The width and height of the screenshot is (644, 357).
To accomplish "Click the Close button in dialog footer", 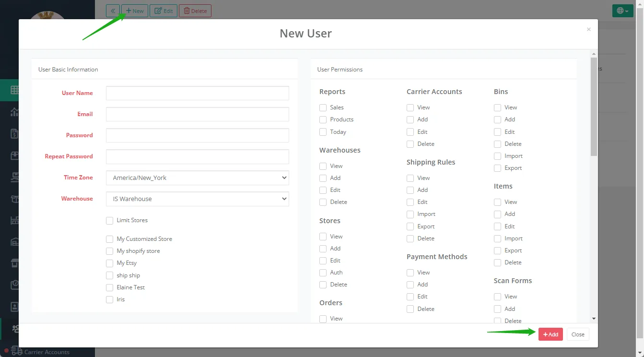I will 578,334.
